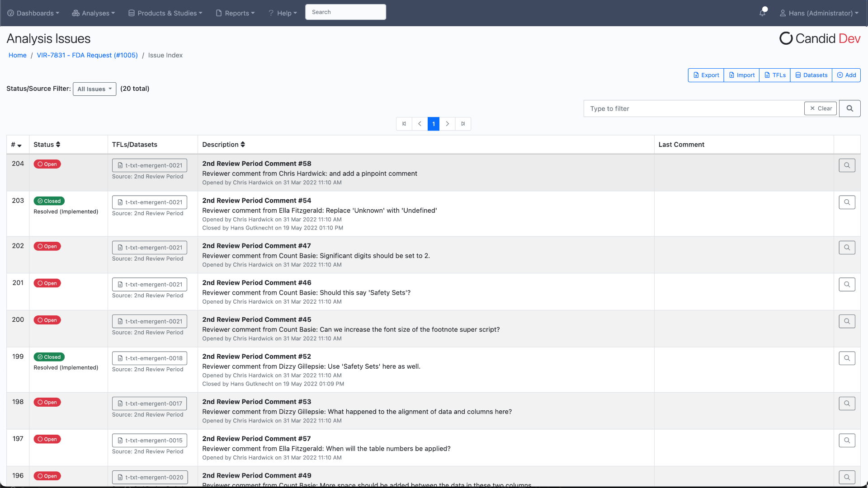Focus the top Search box

[345, 12]
